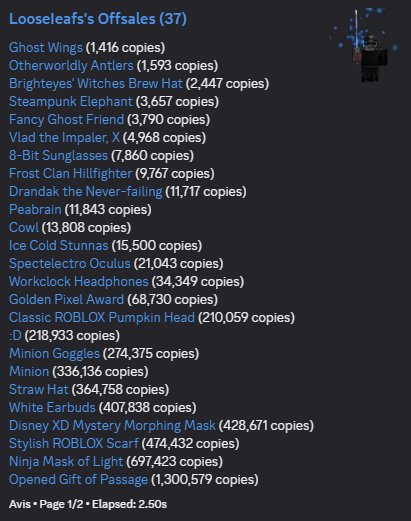The width and height of the screenshot is (411, 521).
Task: Click the Minion Goggles link
Action: 54,354
